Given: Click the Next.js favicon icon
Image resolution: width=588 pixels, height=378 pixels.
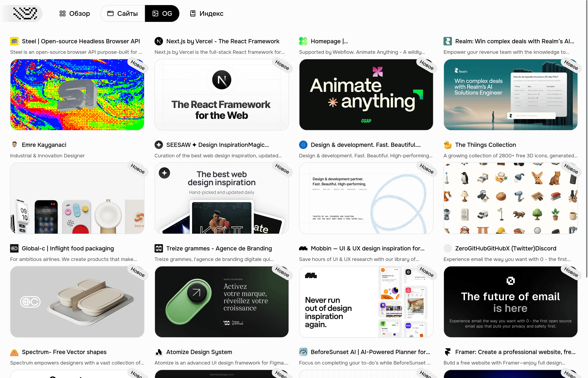Looking at the screenshot, I should point(159,41).
